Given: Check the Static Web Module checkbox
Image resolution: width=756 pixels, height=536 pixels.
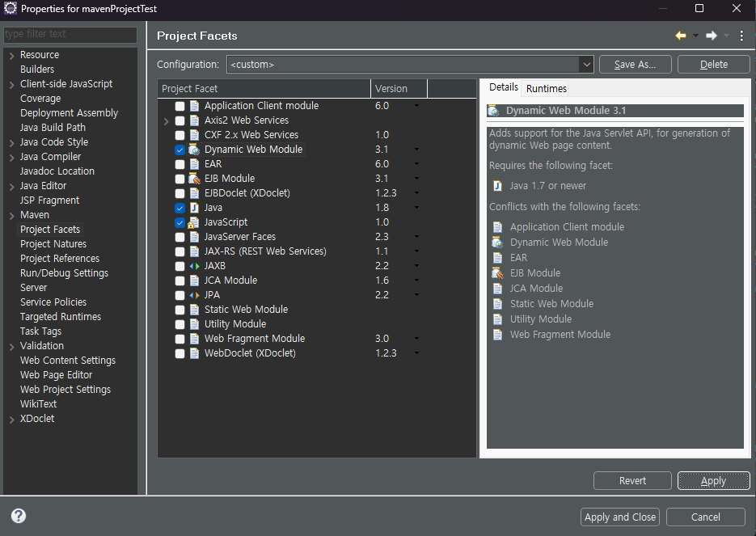Looking at the screenshot, I should (179, 310).
